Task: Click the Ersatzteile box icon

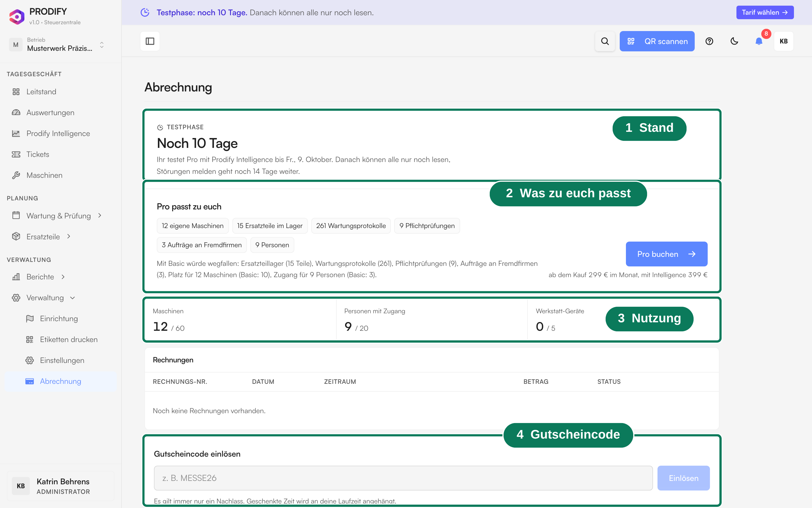Action: pos(16,237)
